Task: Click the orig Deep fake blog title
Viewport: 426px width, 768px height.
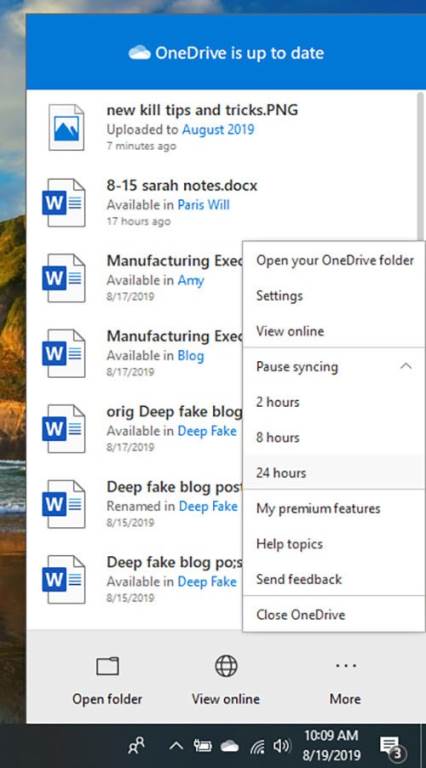Action: point(174,412)
